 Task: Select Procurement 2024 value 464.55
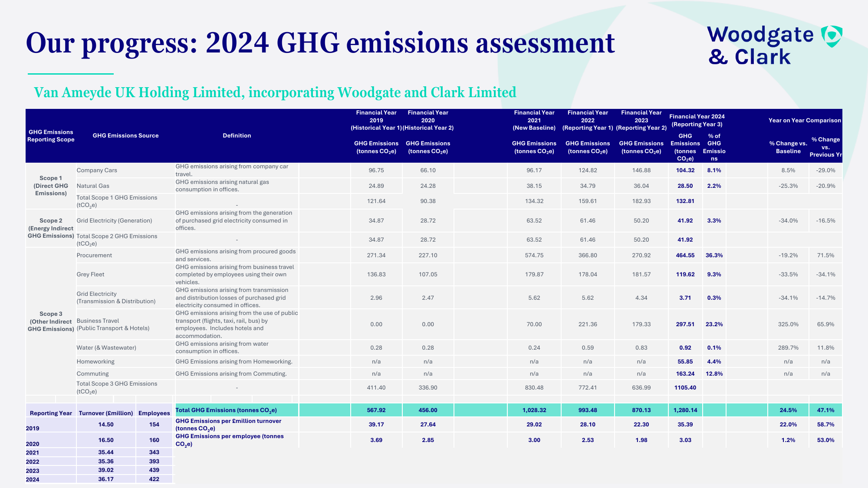(685, 255)
